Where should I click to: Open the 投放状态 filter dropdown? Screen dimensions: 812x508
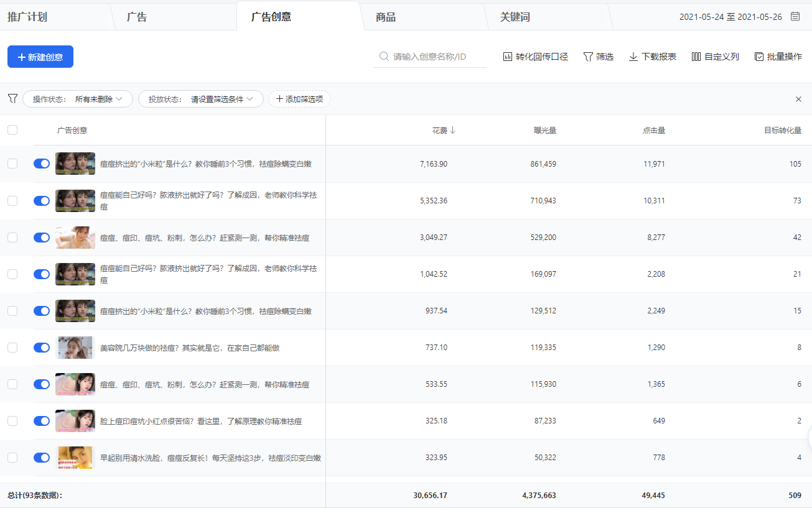[x=200, y=98]
